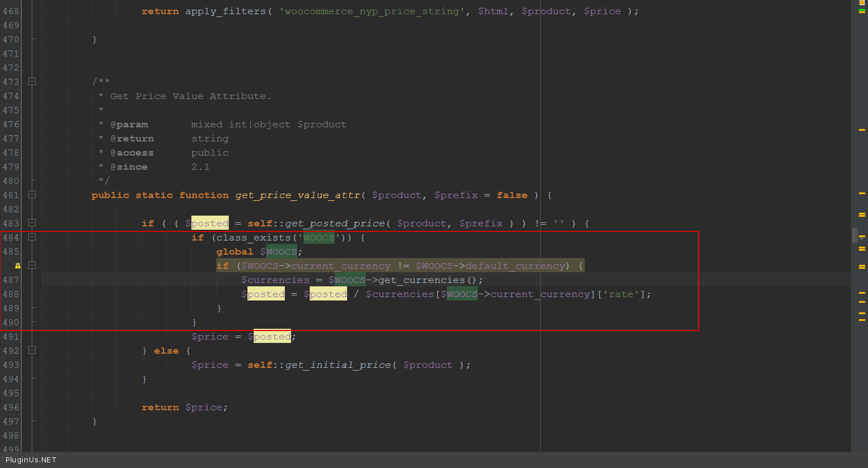Click the '@param' doc tag

129,124
